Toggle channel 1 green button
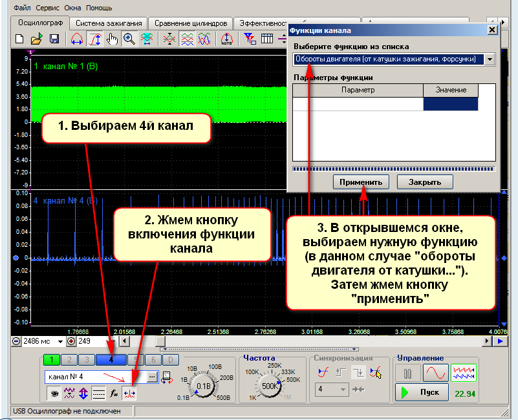Image resolution: width=518 pixels, height=420 pixels. tap(52, 359)
